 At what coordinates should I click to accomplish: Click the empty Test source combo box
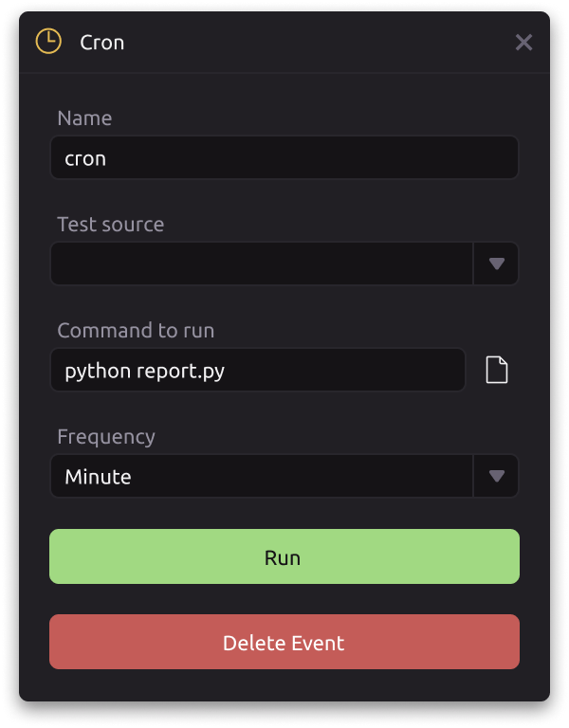click(262, 264)
